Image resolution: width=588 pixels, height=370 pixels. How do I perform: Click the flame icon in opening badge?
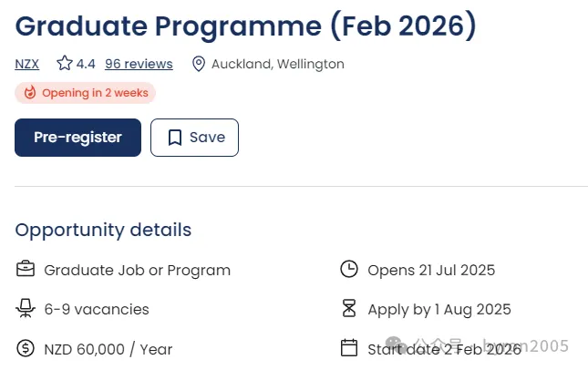[x=29, y=93]
